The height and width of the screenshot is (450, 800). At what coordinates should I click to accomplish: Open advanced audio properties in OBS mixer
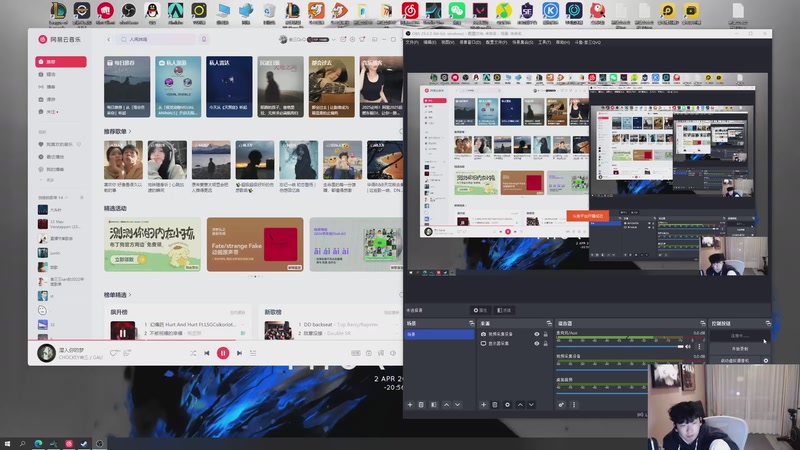click(x=561, y=405)
